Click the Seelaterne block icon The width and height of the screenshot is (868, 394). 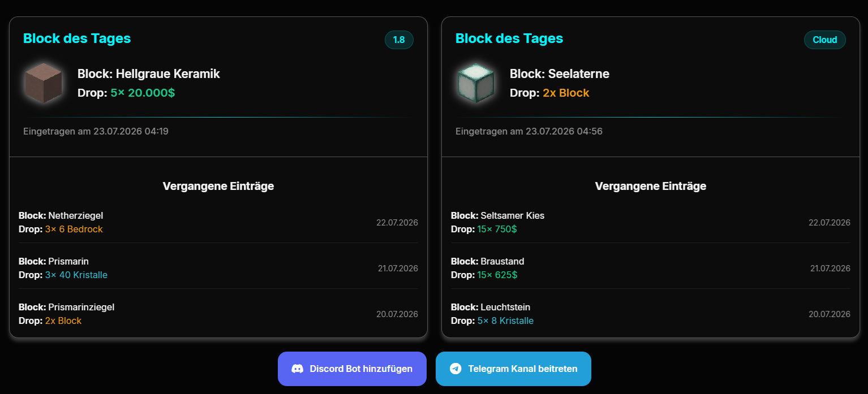click(x=476, y=83)
